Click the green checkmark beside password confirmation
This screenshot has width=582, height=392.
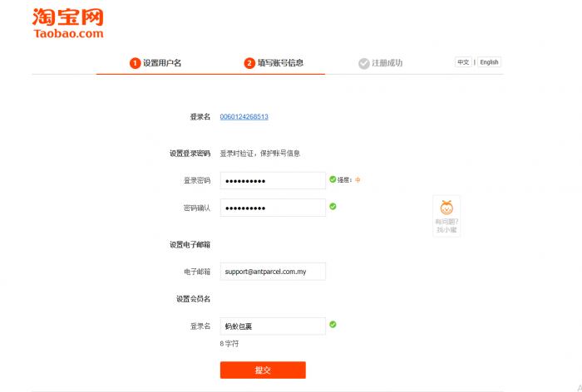coord(333,207)
